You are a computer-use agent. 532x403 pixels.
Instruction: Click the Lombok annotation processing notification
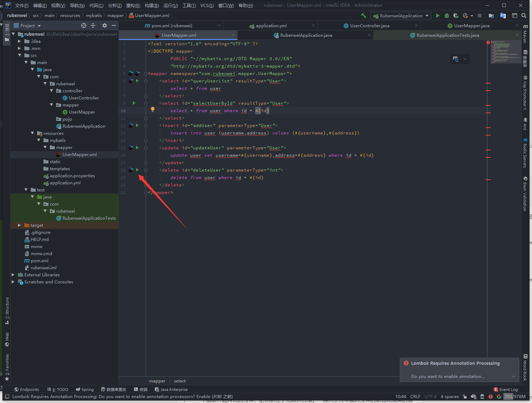click(455, 363)
